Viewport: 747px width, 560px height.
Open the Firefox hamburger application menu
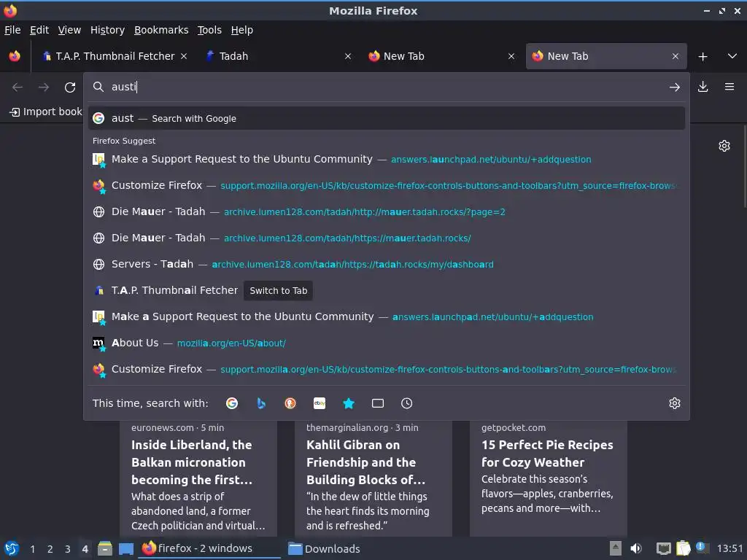pos(729,87)
